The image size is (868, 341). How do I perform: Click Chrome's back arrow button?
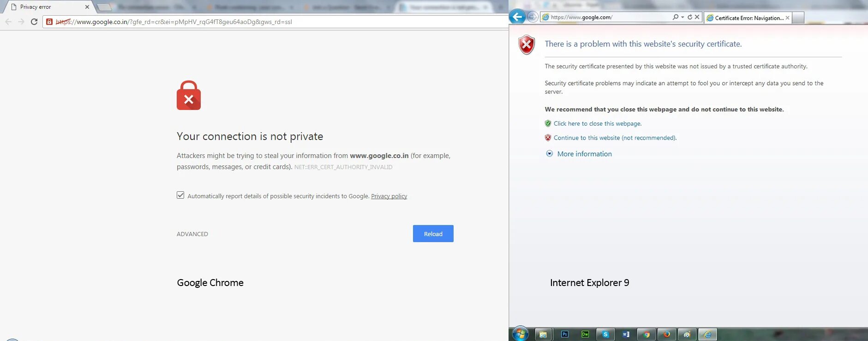coord(8,22)
